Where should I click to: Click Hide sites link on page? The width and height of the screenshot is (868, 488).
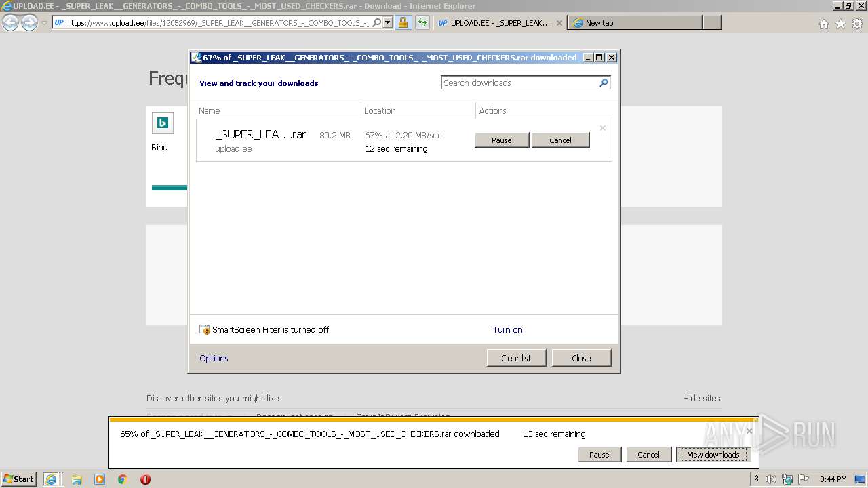(701, 398)
